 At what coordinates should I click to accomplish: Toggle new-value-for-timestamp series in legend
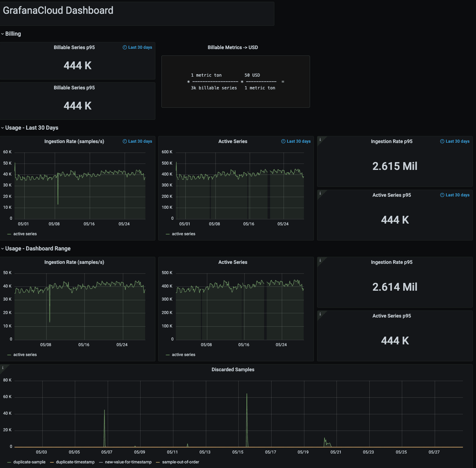coord(128,462)
